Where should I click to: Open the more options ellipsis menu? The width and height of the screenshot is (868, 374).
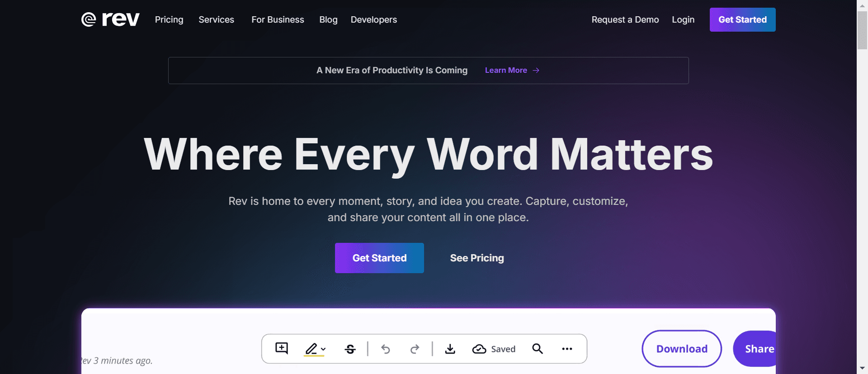tap(567, 349)
